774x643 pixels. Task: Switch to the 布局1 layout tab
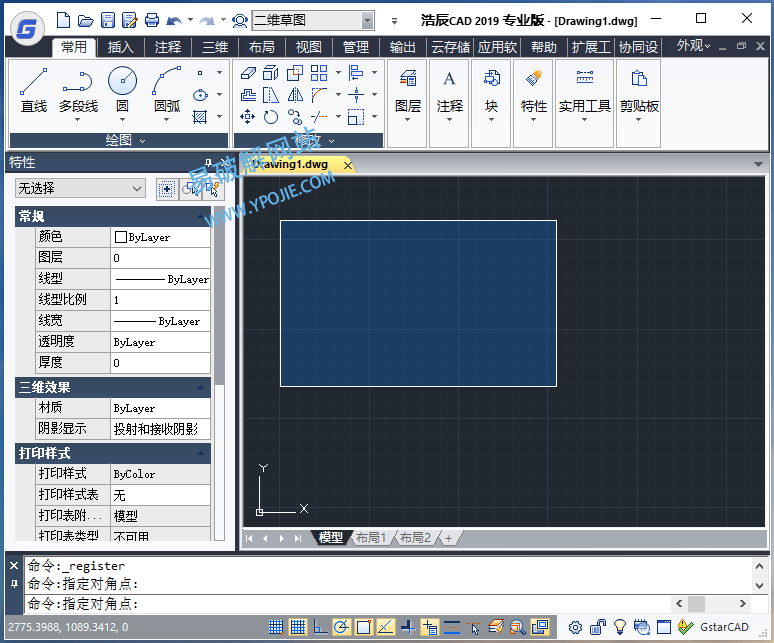pyautogui.click(x=371, y=538)
